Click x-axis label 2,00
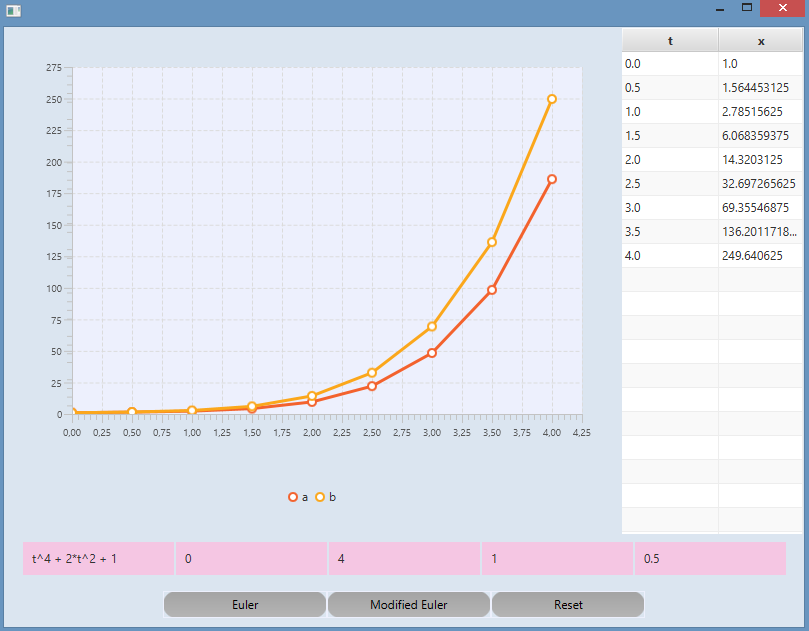Viewport: 809px width, 631px height. tap(312, 432)
